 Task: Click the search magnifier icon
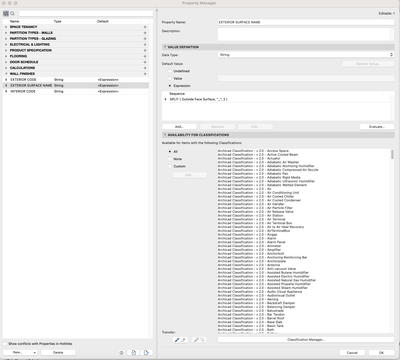(x=12, y=14)
